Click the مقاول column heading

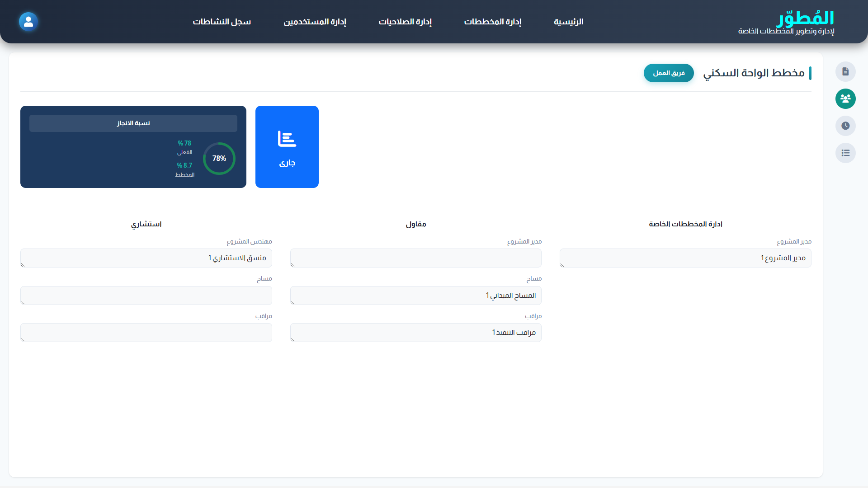coord(416,224)
